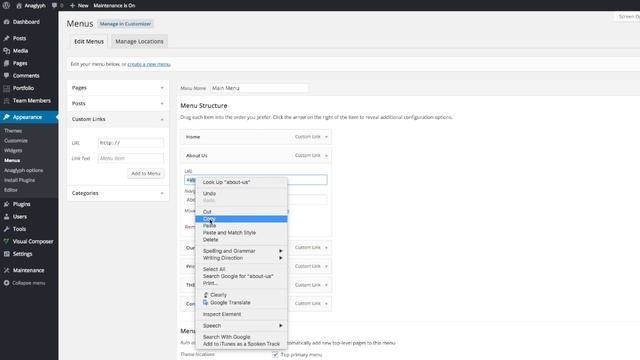
Task: Click the Google Translate icon in context menu
Action: [x=206, y=302]
